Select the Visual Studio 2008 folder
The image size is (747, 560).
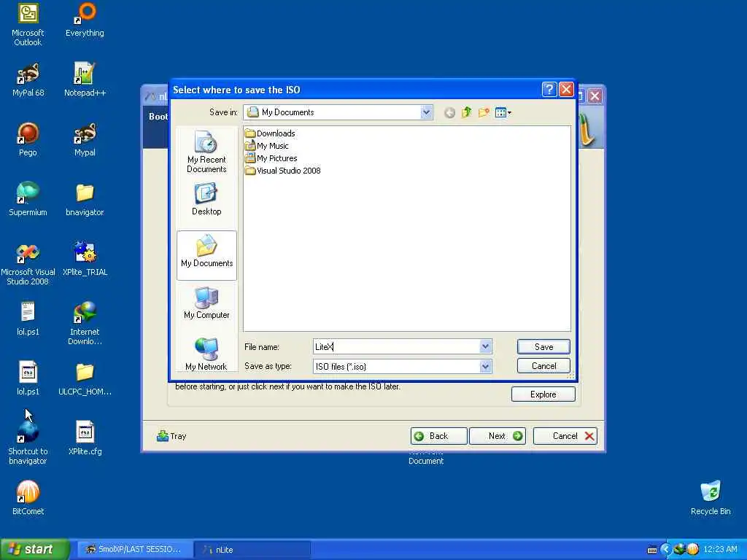coord(282,171)
